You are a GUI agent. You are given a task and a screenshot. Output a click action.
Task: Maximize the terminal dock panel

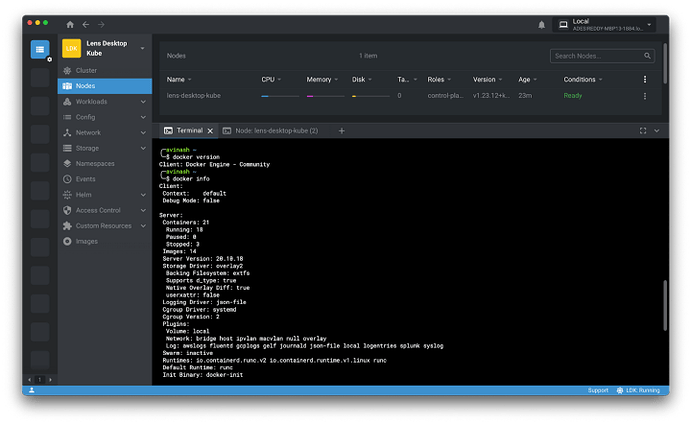642,131
